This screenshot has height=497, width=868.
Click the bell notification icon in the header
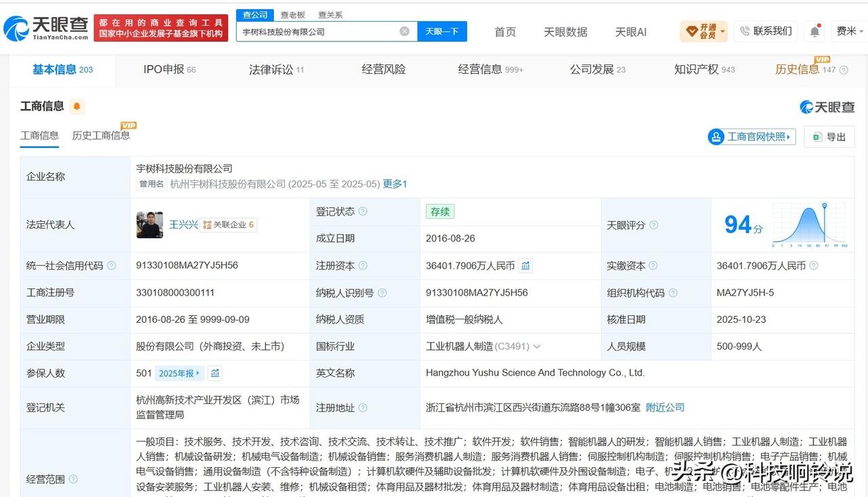[x=814, y=31]
